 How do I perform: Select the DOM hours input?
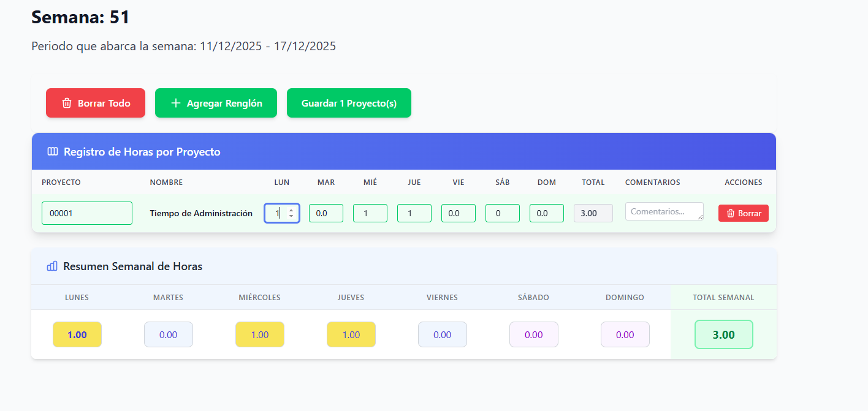tap(546, 213)
